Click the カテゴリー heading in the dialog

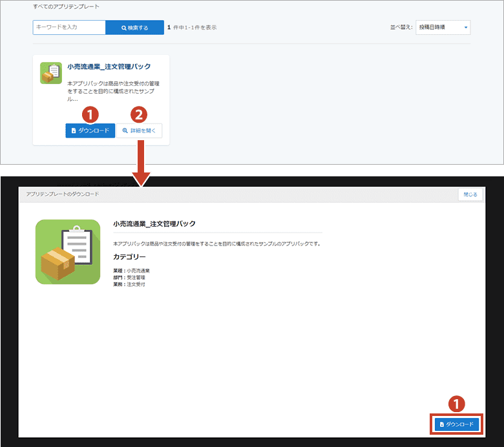point(129,256)
